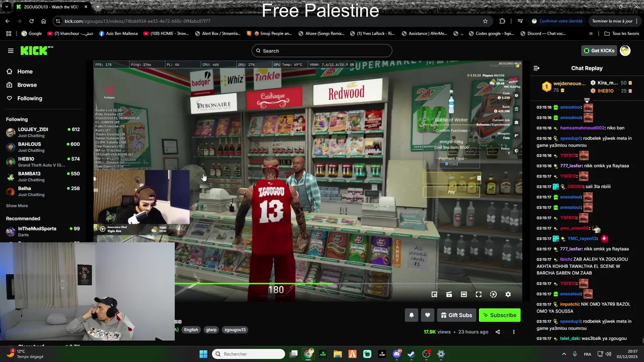Open playback speed control
Screen dimensions: 644x362
point(493,294)
